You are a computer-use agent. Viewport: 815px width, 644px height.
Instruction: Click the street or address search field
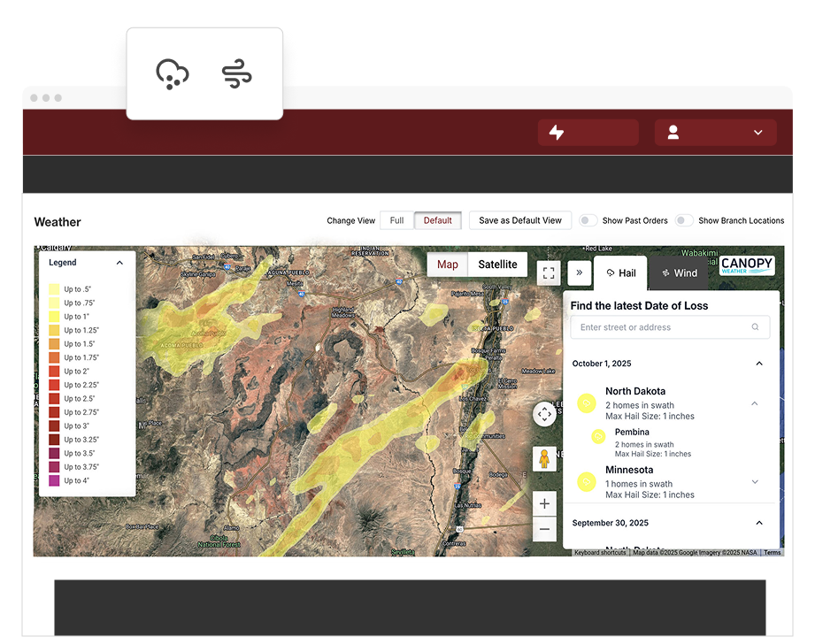(x=670, y=326)
